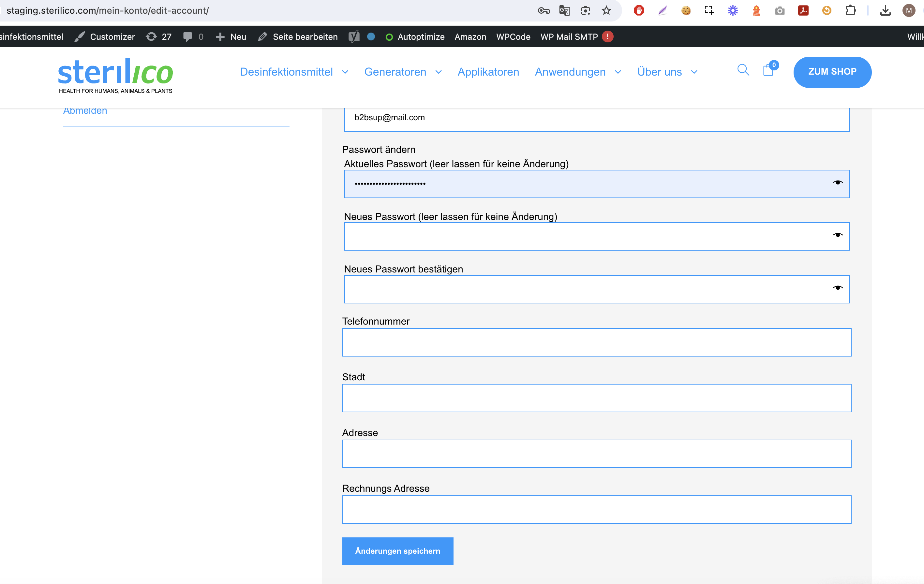The width and height of the screenshot is (924, 584).
Task: Click WPCode in the admin bar
Action: [x=513, y=37]
